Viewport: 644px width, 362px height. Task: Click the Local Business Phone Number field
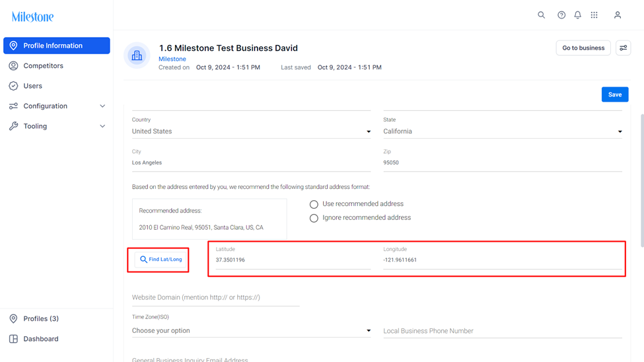[x=502, y=331]
